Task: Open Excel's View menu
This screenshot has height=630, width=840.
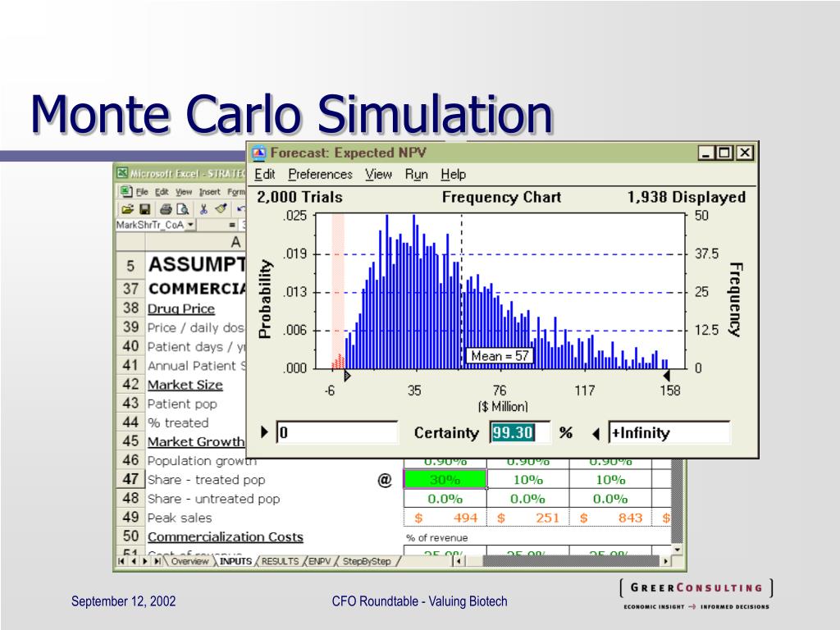Action: tap(184, 192)
